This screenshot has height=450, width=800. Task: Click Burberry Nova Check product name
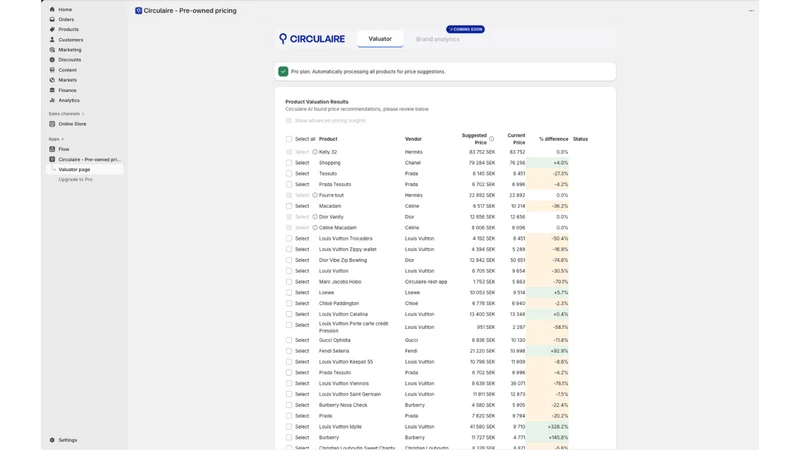click(x=343, y=405)
